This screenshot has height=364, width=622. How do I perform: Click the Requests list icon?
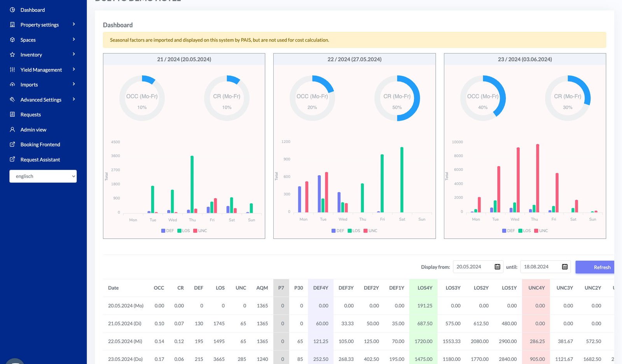(12, 115)
